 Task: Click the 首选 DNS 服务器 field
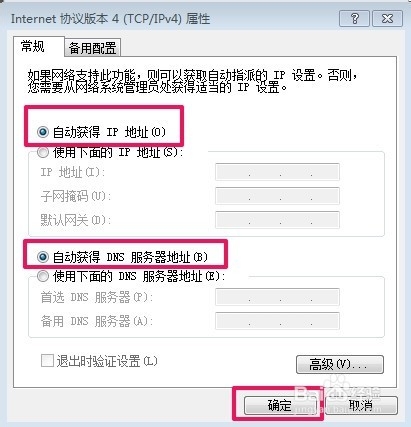[277, 297]
